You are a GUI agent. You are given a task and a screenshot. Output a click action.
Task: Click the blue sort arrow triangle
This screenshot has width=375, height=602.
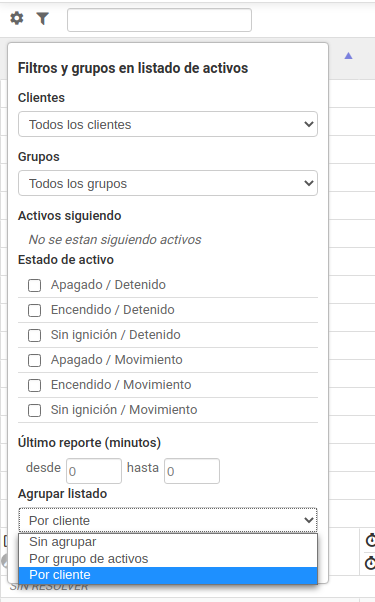pos(348,56)
